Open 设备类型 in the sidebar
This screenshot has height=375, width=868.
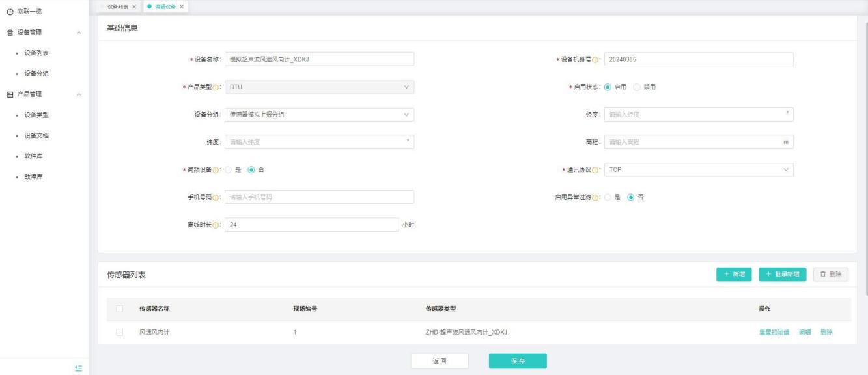tap(36, 115)
